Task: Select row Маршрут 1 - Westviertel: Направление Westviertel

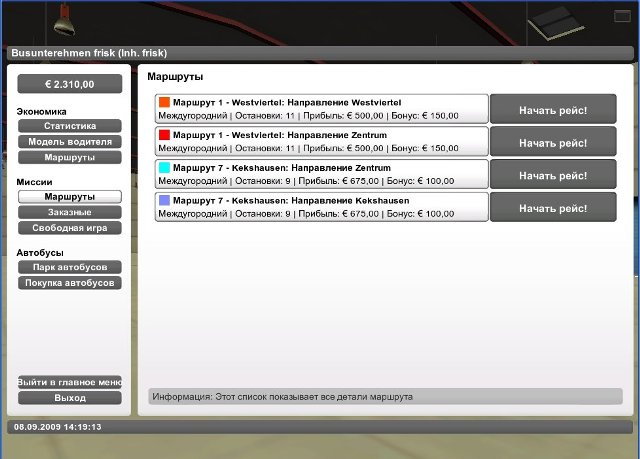Action: 322,109
